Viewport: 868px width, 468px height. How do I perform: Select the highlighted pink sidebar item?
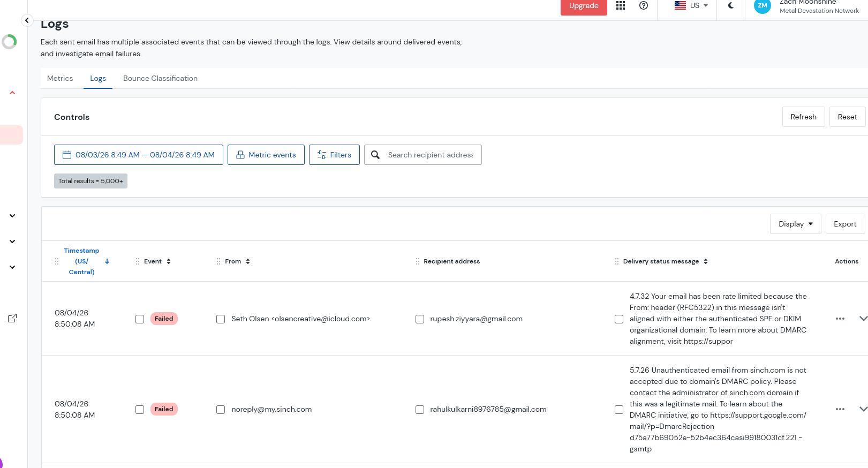click(x=11, y=135)
